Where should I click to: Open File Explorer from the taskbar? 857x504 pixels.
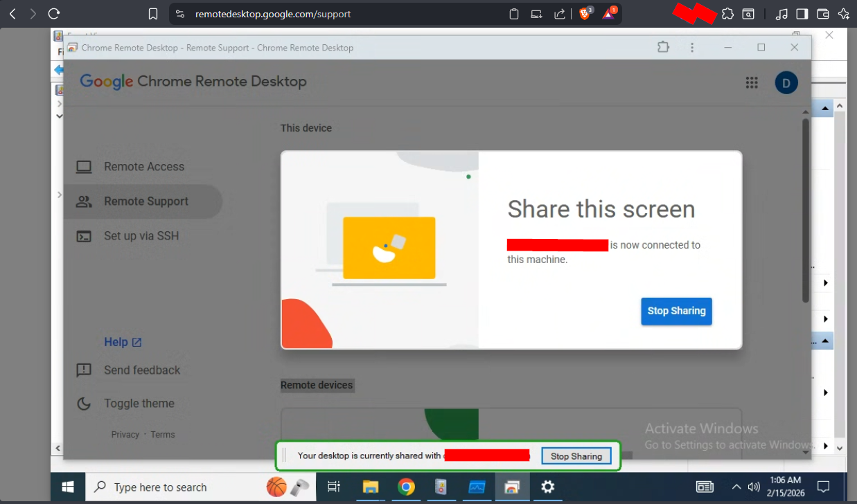[371, 487]
